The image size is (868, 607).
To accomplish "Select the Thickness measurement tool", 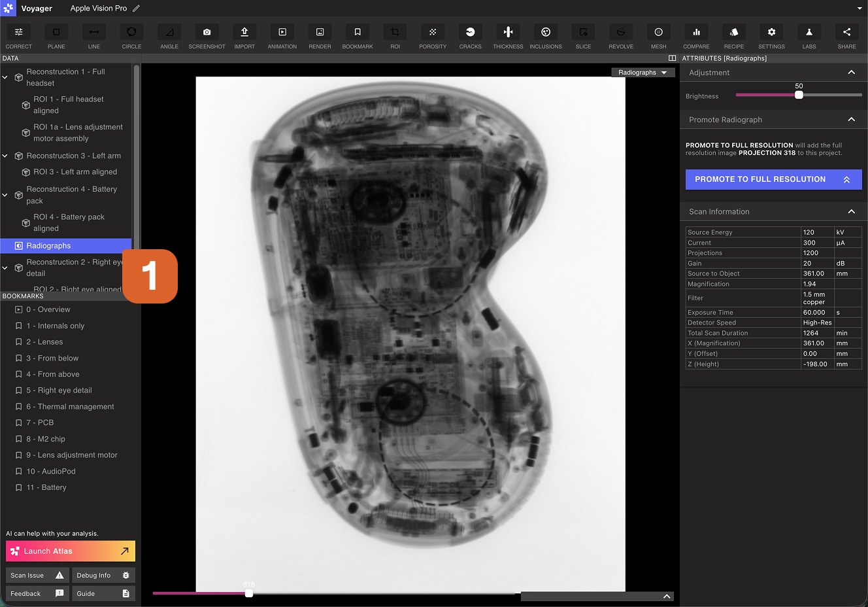I will tap(508, 33).
